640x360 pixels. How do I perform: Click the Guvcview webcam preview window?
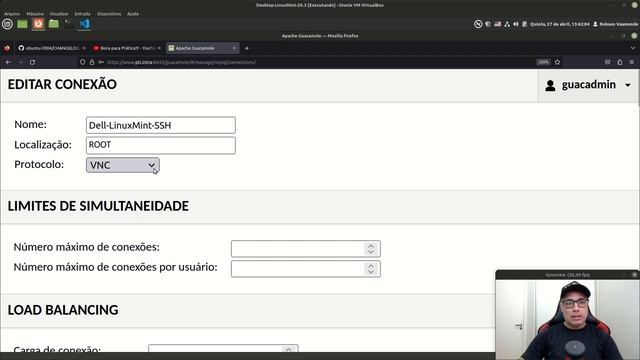[567, 319]
